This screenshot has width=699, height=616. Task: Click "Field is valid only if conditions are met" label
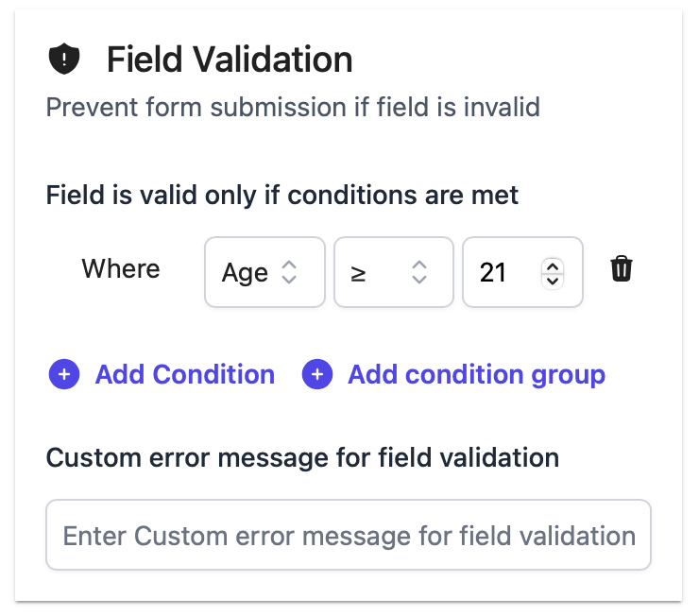(x=282, y=196)
